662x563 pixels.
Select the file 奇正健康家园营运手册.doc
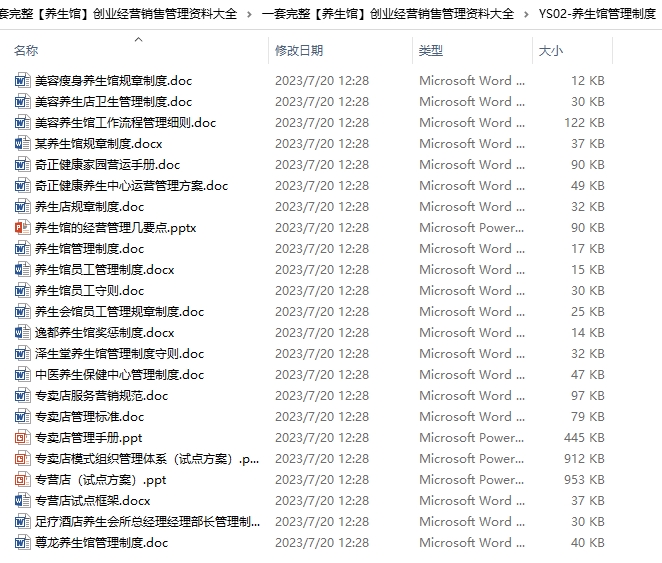(107, 164)
